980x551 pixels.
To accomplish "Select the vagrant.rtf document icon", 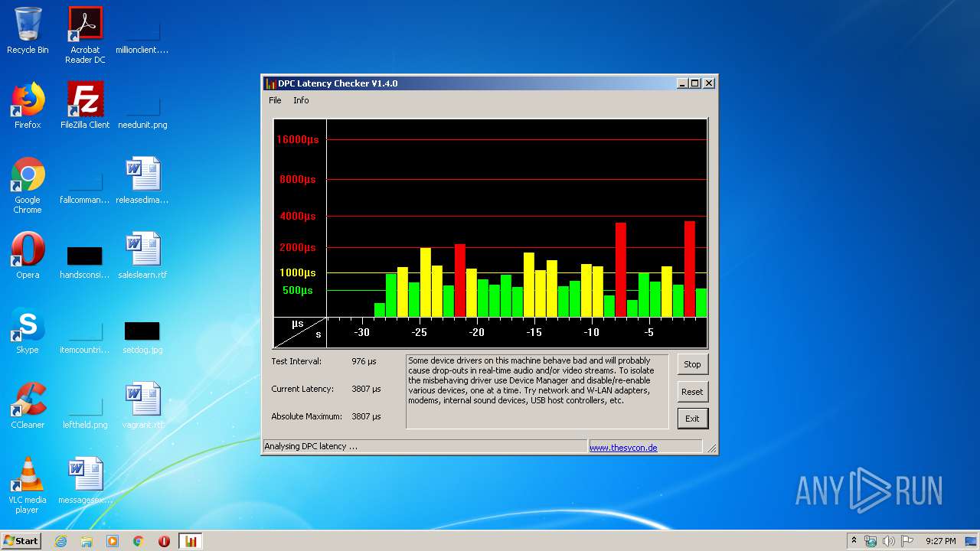I will [x=142, y=406].
